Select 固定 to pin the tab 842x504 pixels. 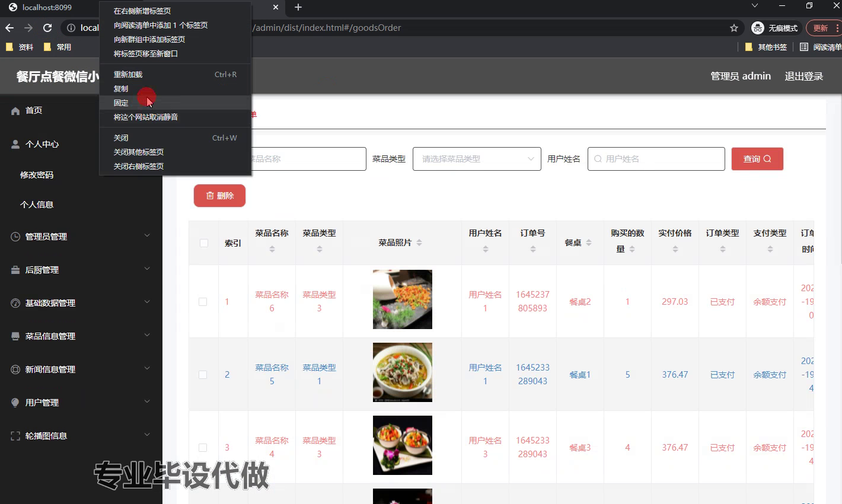pos(176,103)
